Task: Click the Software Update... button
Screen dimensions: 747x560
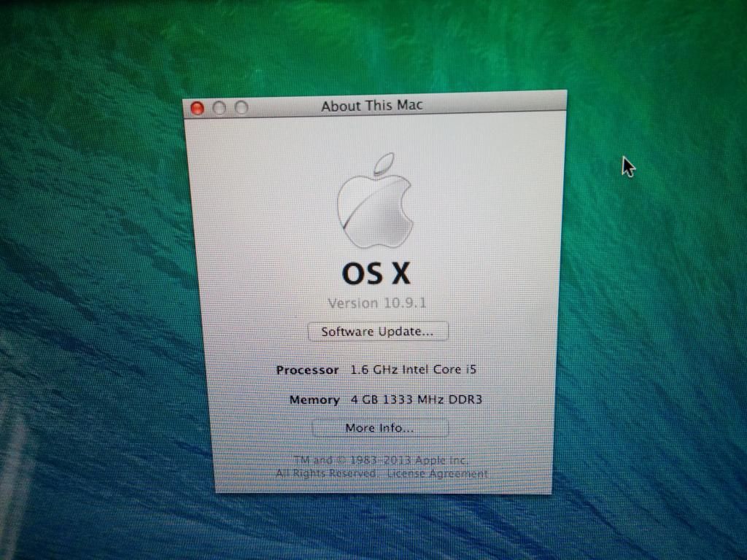Action: point(378,332)
